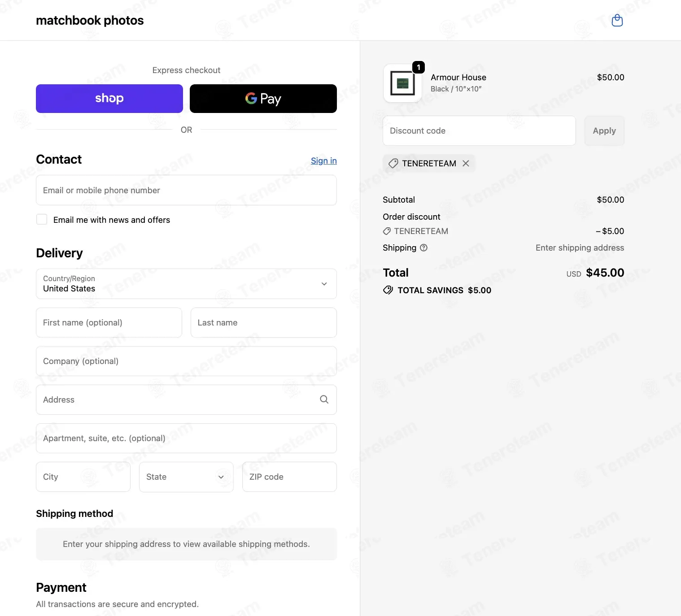Choose Google Pay express checkout
Image resolution: width=681 pixels, height=616 pixels.
(x=263, y=99)
